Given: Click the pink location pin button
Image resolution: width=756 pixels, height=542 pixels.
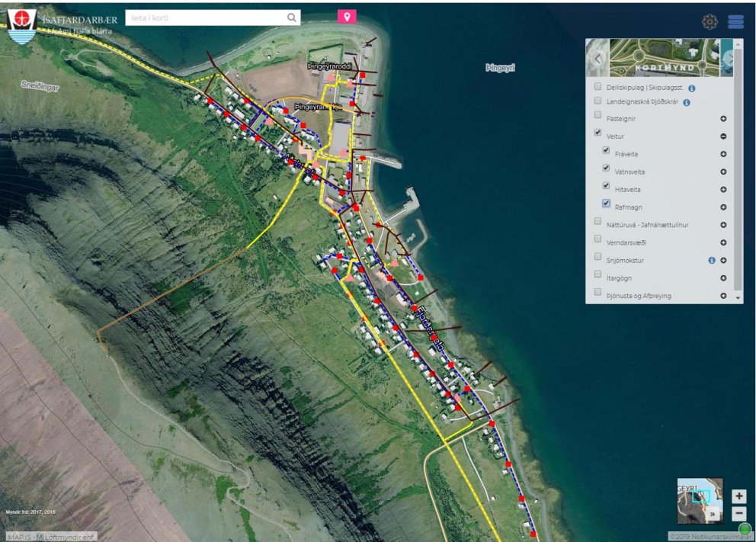Looking at the screenshot, I should (347, 17).
